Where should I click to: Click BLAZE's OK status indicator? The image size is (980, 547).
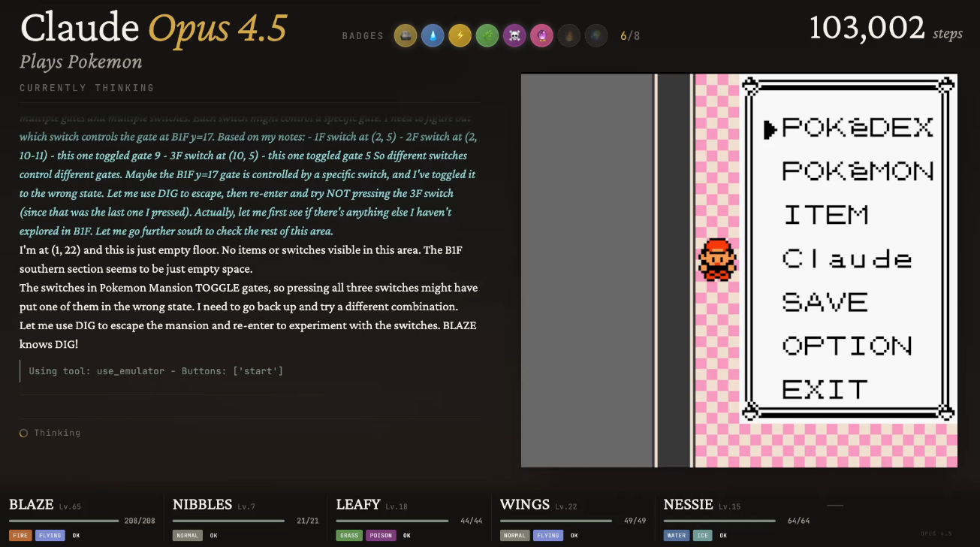[76, 536]
